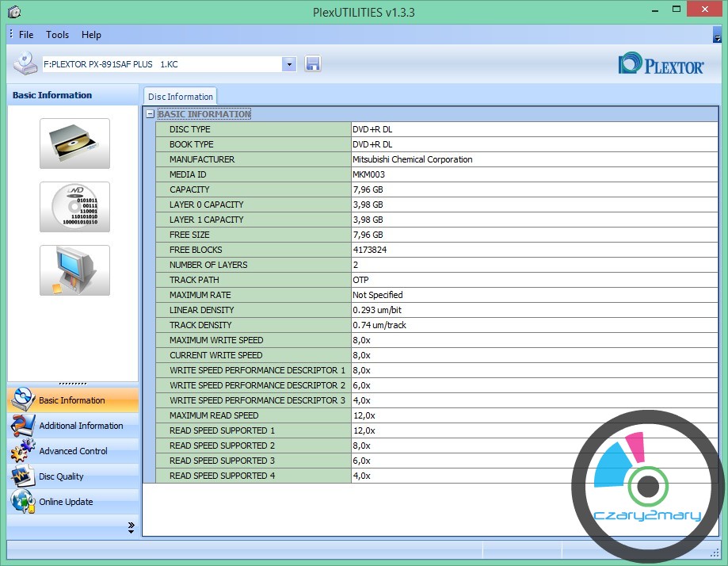
Task: Open the Tools menu
Action: (57, 35)
